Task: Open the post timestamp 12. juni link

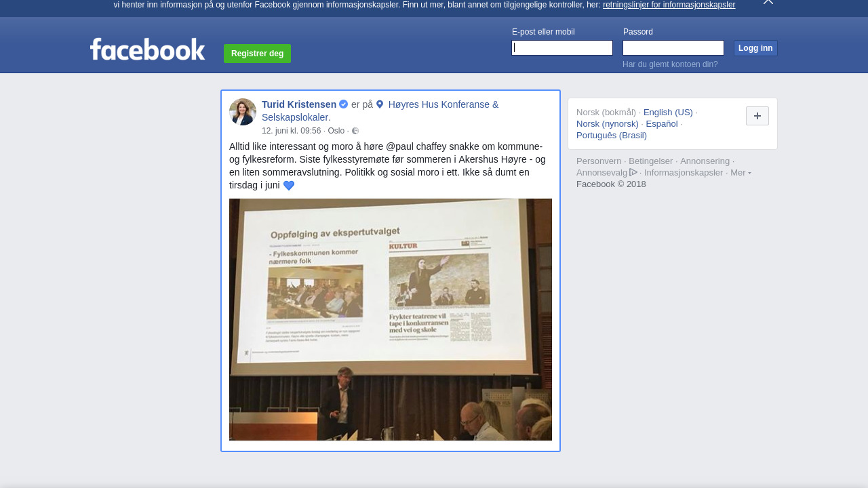Action: point(291,131)
